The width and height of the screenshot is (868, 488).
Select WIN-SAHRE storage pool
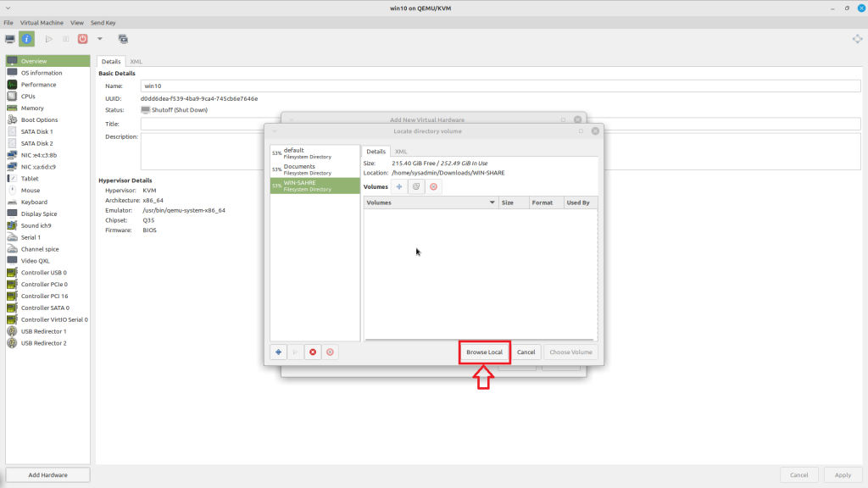tap(314, 186)
